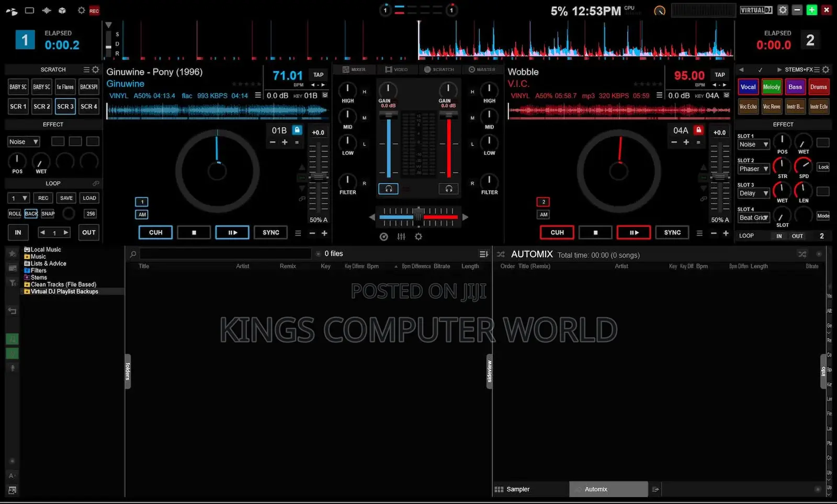Click the waveform layout icon in the top bar

pyautogui.click(x=47, y=10)
